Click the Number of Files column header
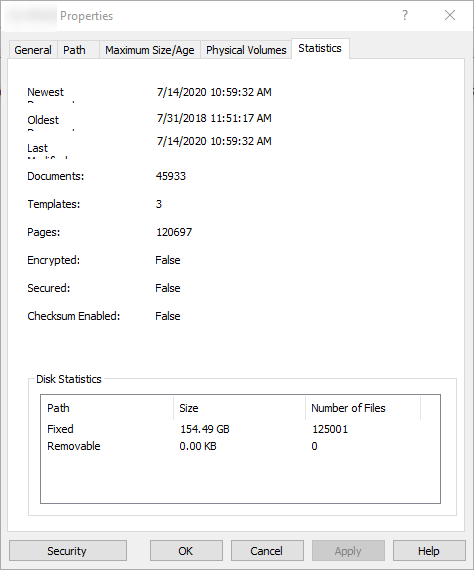This screenshot has height=570, width=474. tap(363, 408)
